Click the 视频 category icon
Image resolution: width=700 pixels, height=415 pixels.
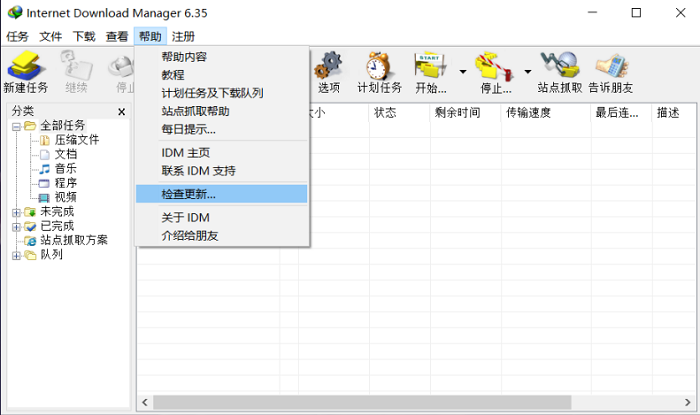click(44, 197)
